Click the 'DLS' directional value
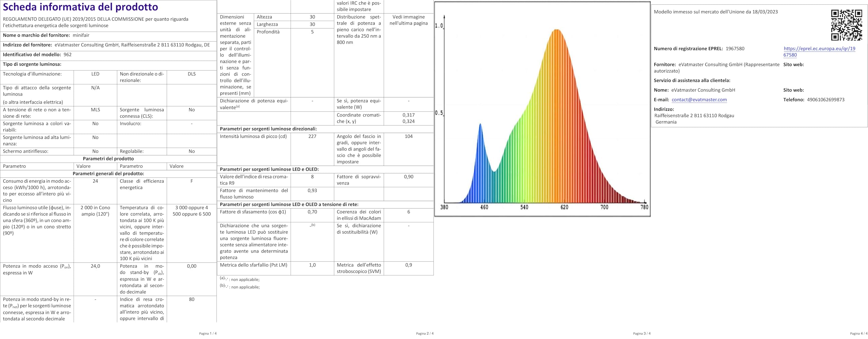The height and width of the screenshot is (339, 868). pyautogui.click(x=192, y=74)
